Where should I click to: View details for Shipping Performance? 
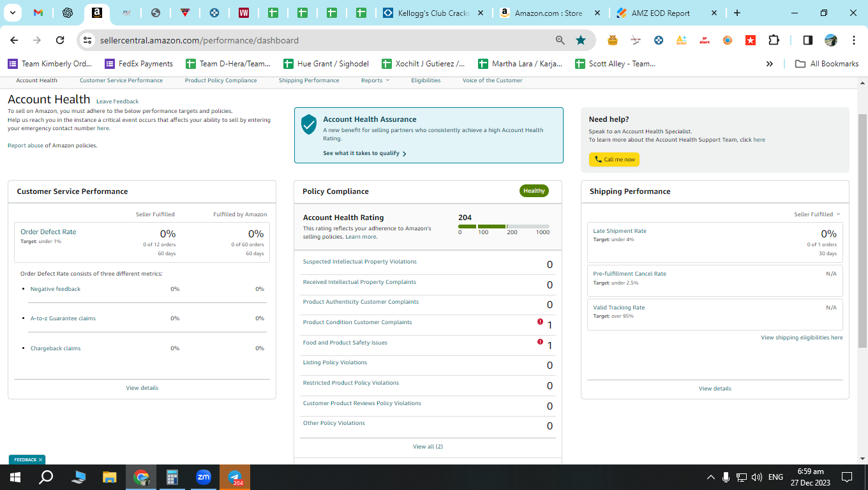(x=715, y=389)
